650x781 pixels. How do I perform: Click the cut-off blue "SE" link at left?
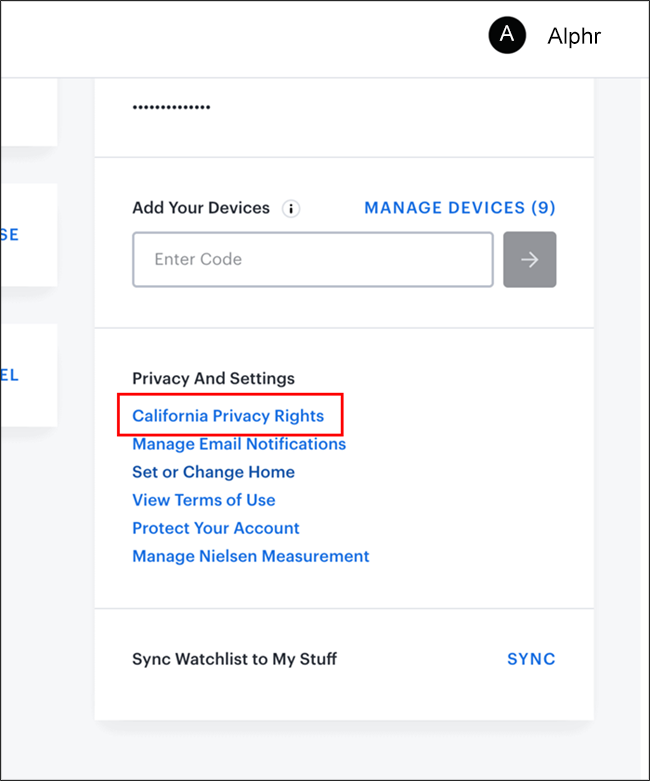[10, 235]
